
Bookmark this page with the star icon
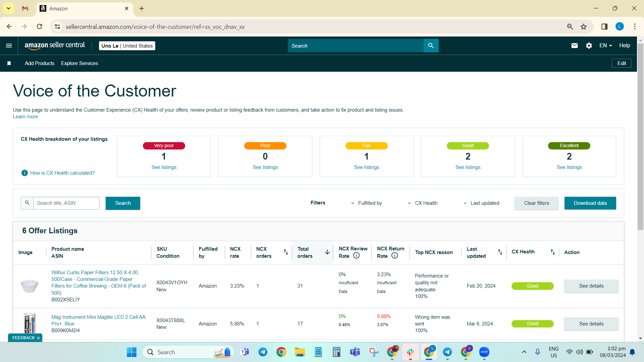pyautogui.click(x=584, y=26)
